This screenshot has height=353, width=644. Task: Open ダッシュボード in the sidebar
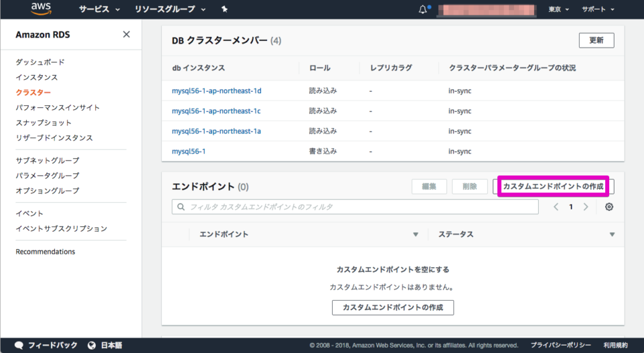(x=40, y=62)
